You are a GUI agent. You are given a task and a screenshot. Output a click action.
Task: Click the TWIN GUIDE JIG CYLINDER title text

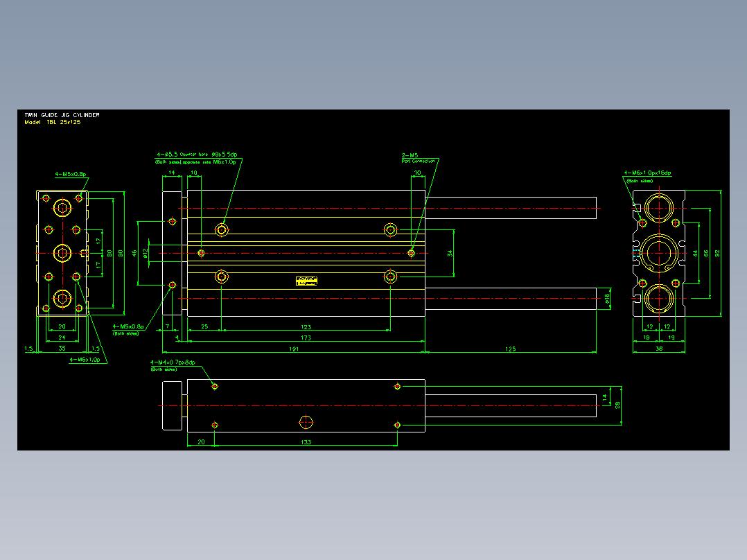[62, 115]
